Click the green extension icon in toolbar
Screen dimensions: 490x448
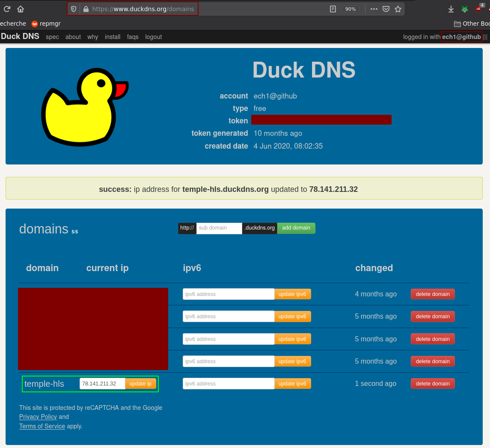465,9
